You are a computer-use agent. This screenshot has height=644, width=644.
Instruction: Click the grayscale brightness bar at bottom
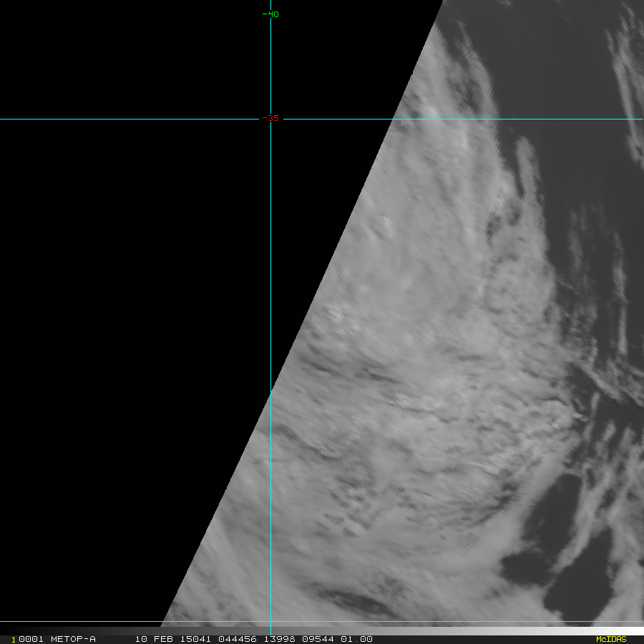tap(501, 631)
